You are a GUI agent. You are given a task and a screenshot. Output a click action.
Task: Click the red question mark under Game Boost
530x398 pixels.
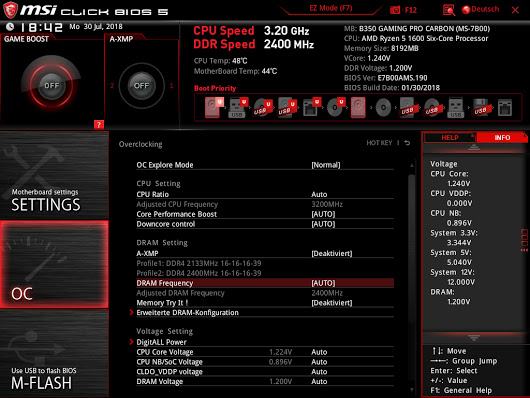(x=99, y=124)
